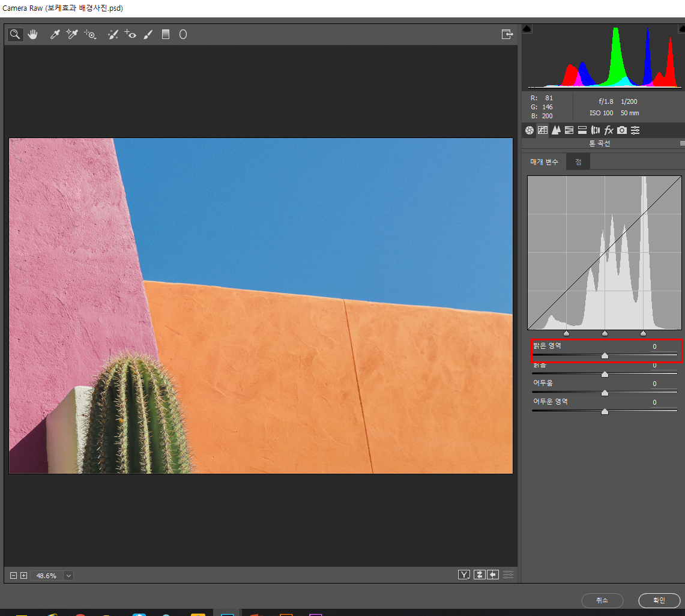Click the 밝음 slider handle
This screenshot has height=616, width=685.
pos(605,374)
